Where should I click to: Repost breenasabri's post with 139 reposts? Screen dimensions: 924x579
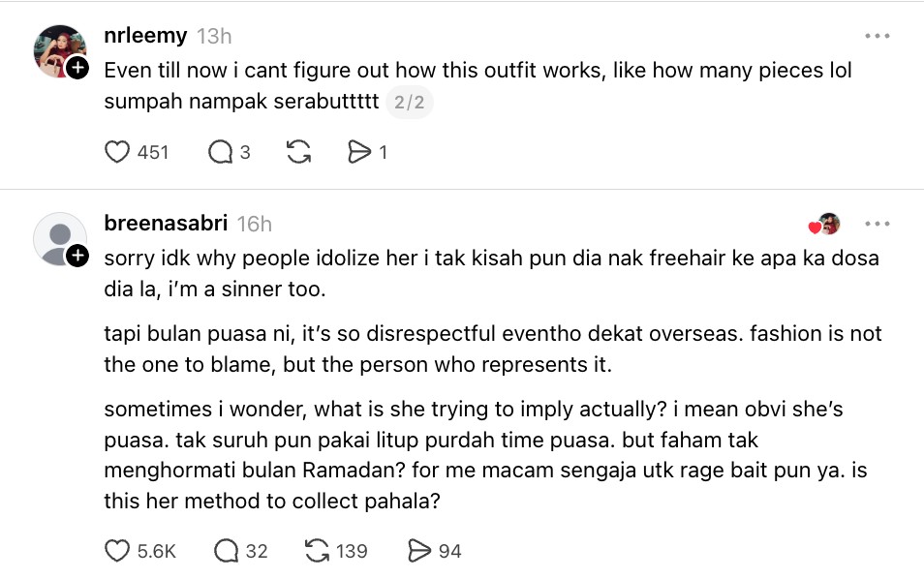click(x=317, y=551)
